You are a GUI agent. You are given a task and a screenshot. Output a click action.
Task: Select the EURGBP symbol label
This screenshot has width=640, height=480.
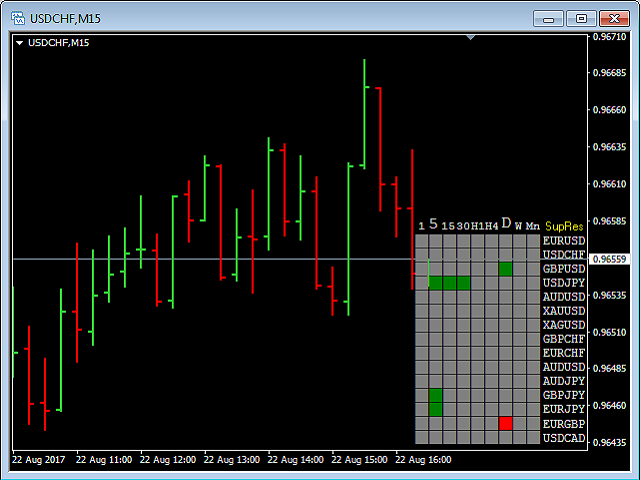point(564,424)
